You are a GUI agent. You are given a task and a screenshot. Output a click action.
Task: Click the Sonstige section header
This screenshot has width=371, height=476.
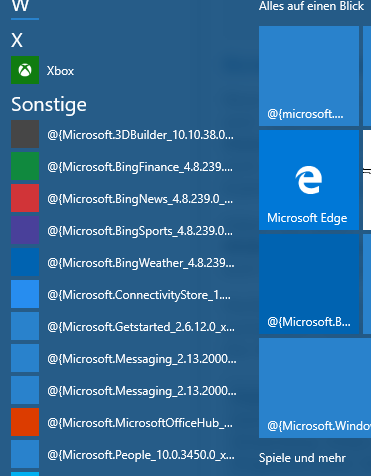pyautogui.click(x=49, y=105)
